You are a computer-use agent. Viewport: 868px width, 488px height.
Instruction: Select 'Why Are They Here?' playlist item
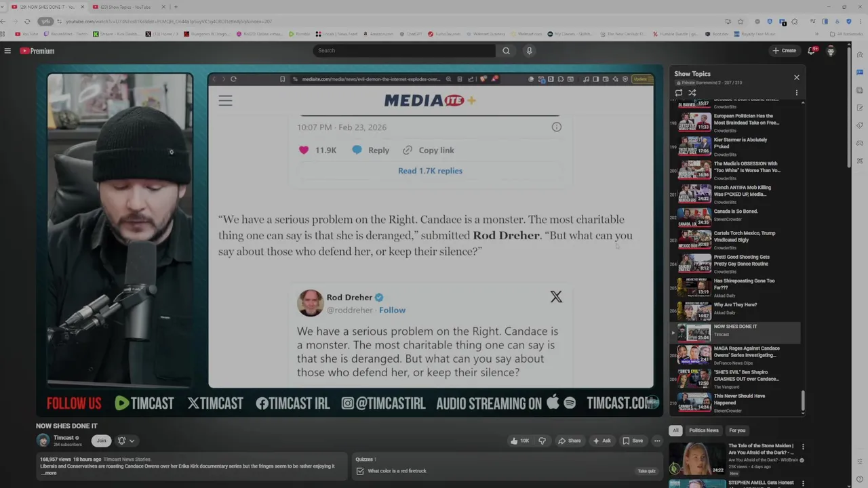coord(735,312)
